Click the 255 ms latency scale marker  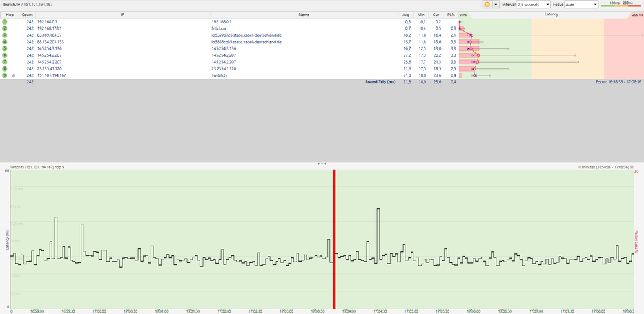coord(638,15)
